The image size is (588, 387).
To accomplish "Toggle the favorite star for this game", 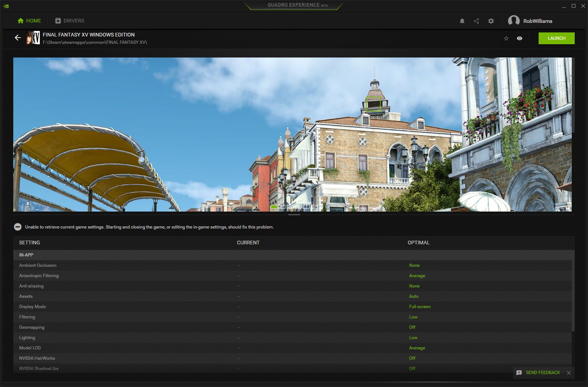I will pos(506,38).
